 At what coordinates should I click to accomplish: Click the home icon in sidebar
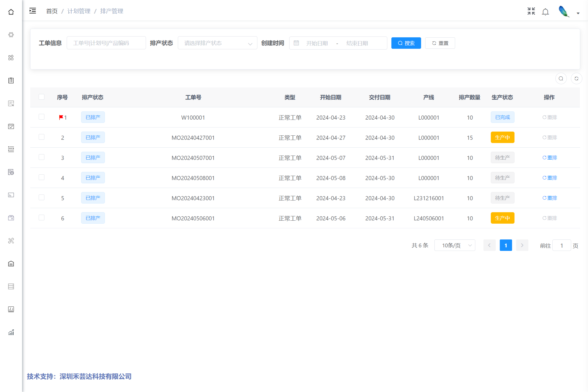point(11,12)
